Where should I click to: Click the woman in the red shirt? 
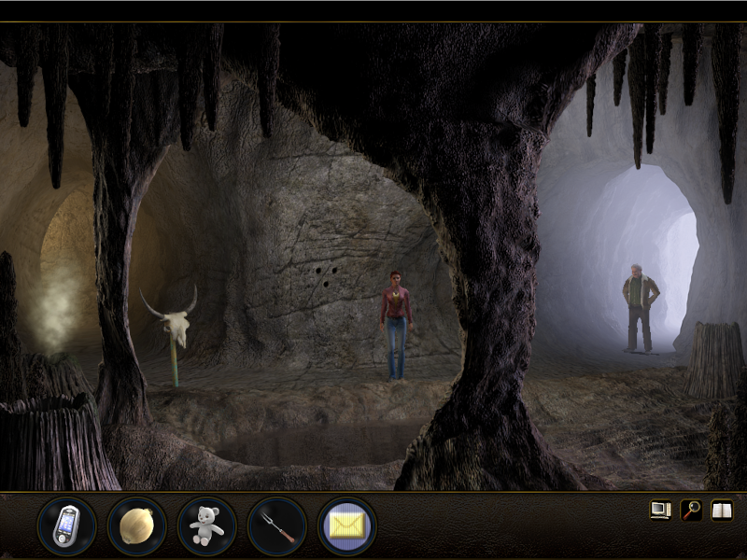point(396,317)
